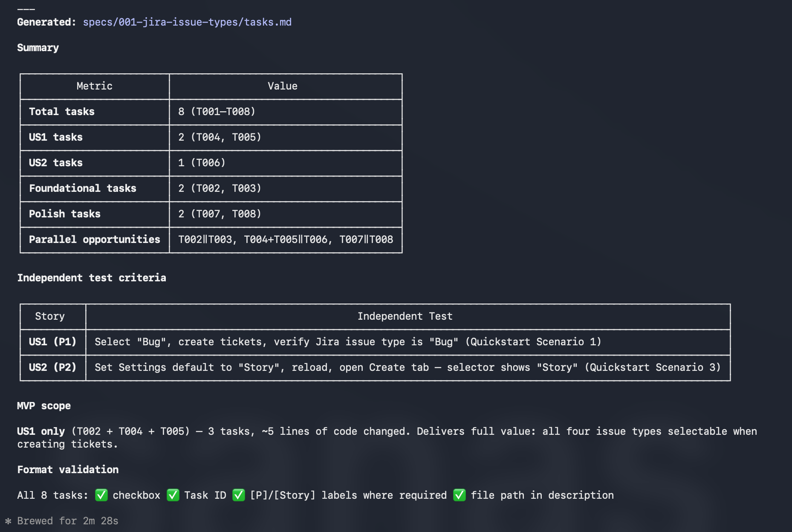Image resolution: width=792 pixels, height=532 pixels.
Task: Click the green checkmark before "checkbox"
Action: (x=101, y=495)
